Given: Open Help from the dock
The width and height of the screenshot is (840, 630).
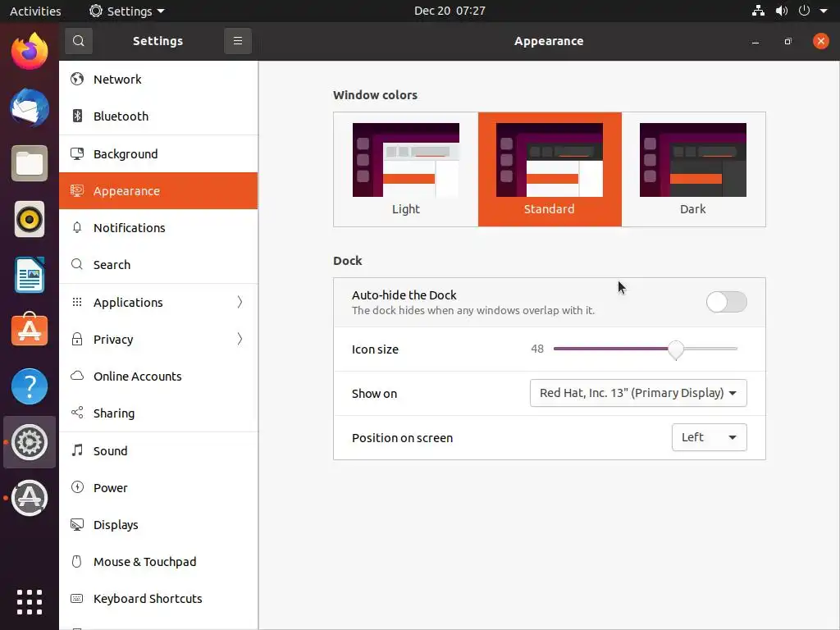Looking at the screenshot, I should (30, 386).
